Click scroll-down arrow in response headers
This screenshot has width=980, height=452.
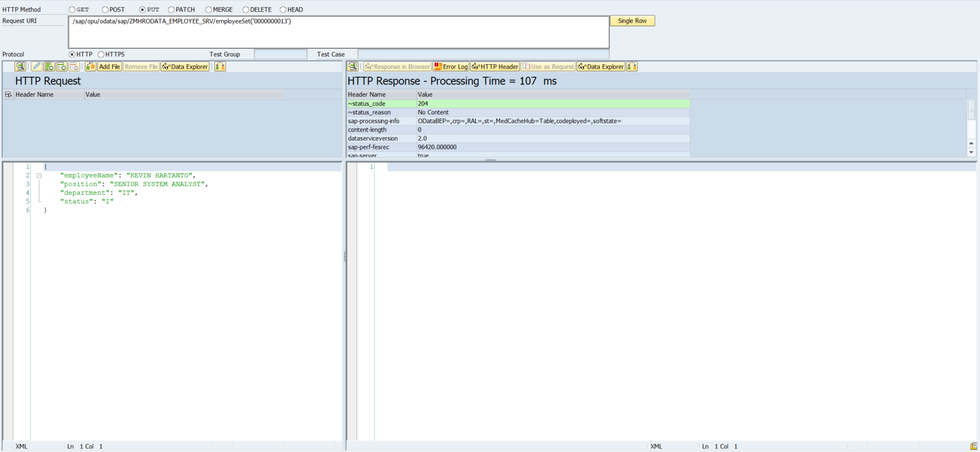[971, 152]
